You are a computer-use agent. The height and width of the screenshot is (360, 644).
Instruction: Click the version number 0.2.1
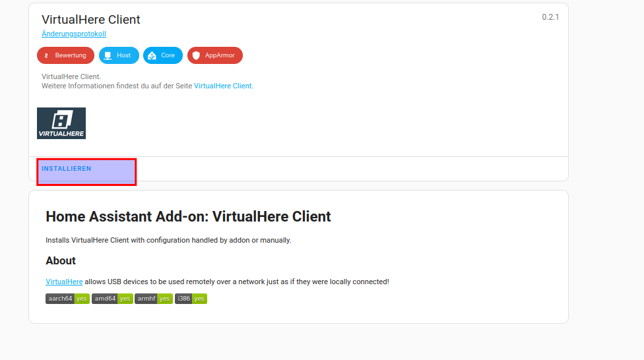click(x=550, y=17)
